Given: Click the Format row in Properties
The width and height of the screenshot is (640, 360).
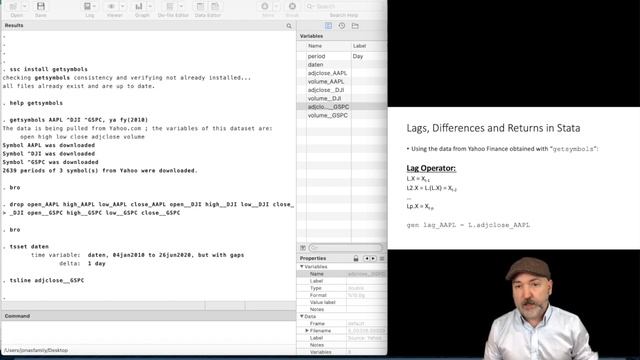Looking at the screenshot, I should [342, 295].
